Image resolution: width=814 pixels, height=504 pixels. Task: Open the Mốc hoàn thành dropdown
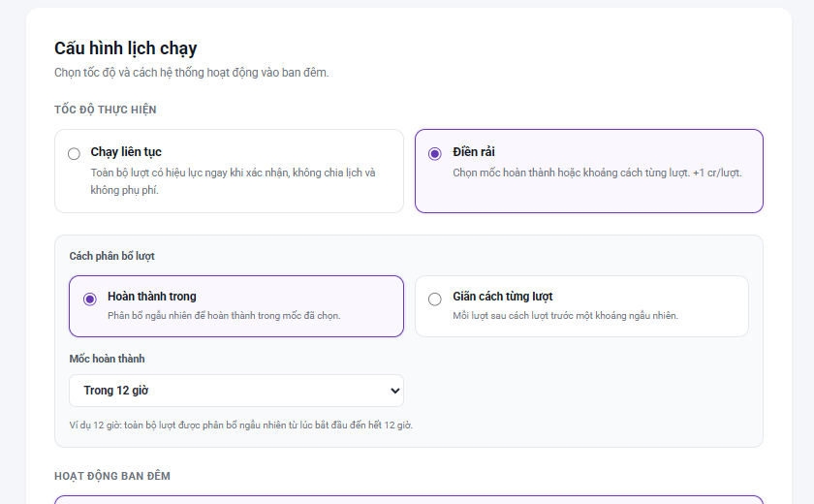pyautogui.click(x=236, y=391)
